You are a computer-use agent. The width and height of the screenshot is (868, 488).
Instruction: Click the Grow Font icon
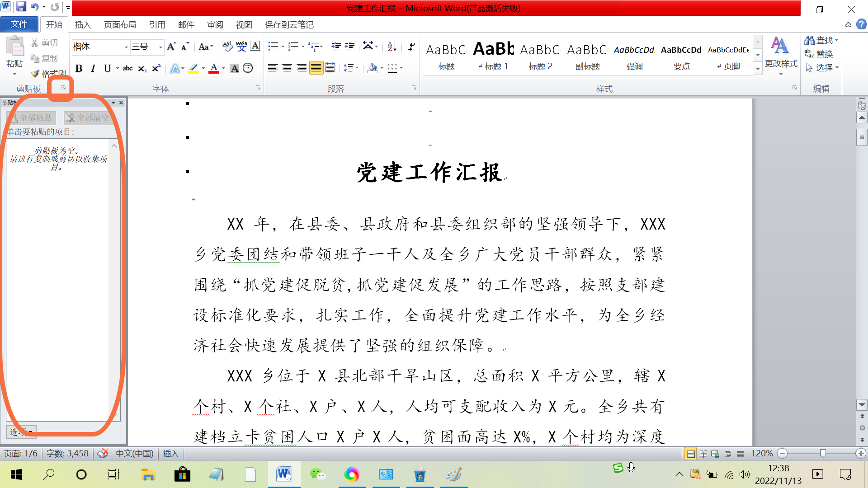pyautogui.click(x=171, y=46)
